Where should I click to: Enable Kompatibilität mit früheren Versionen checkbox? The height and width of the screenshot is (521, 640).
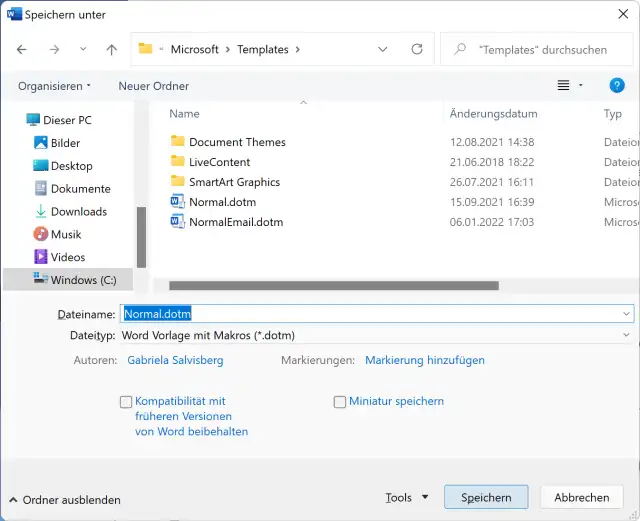(126, 402)
